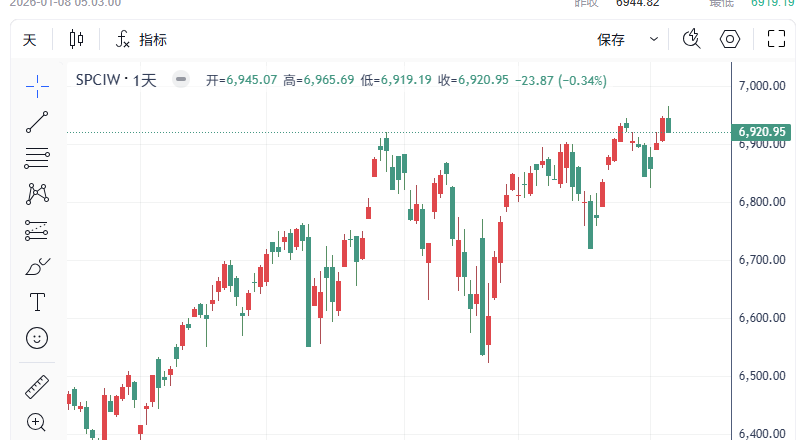The height and width of the screenshot is (440, 810).
Task: Pick the text annotation tool
Action: point(37,301)
